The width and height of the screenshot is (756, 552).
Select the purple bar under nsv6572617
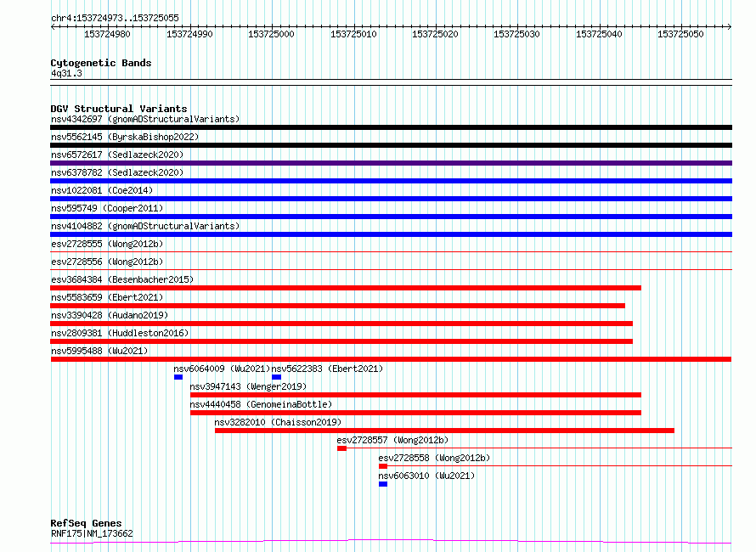pyautogui.click(x=391, y=163)
